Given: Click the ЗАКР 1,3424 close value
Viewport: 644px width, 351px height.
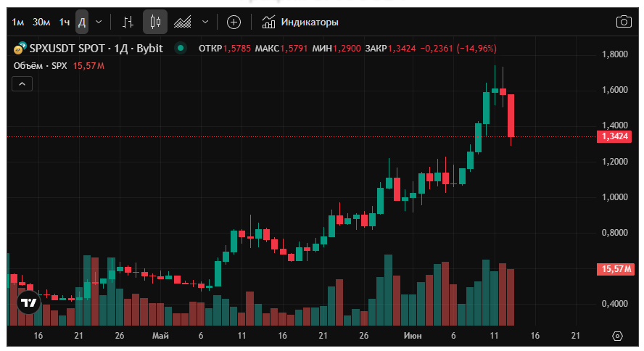Looking at the screenshot, I should point(391,49).
